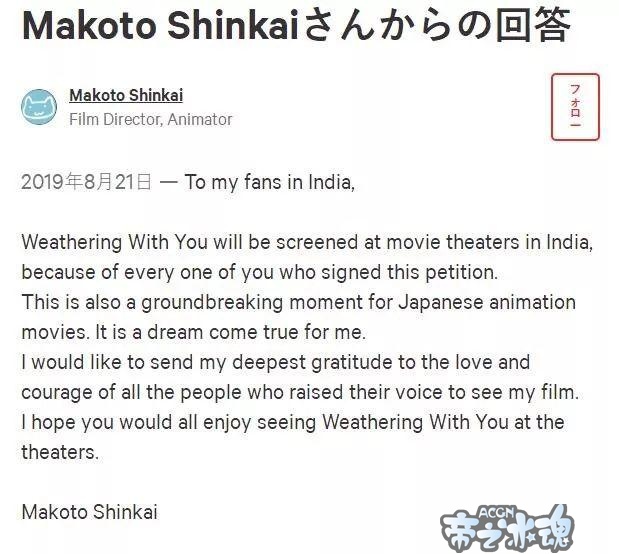This screenshot has height=554, width=619.
Task: Open the underlined Makoto Shinkai profile link
Action: click(126, 96)
